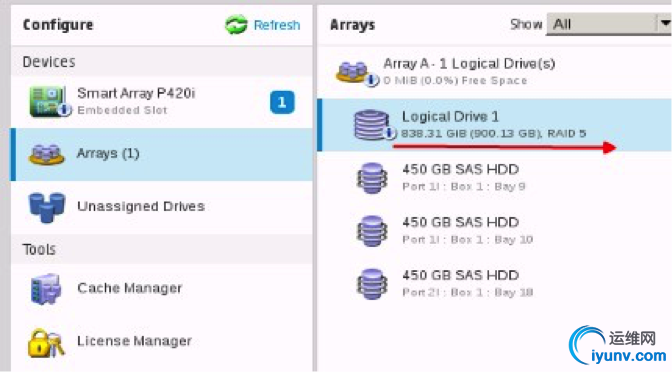The height and width of the screenshot is (372, 672).
Task: Open the License Manager tool
Action: pyautogui.click(x=162, y=342)
